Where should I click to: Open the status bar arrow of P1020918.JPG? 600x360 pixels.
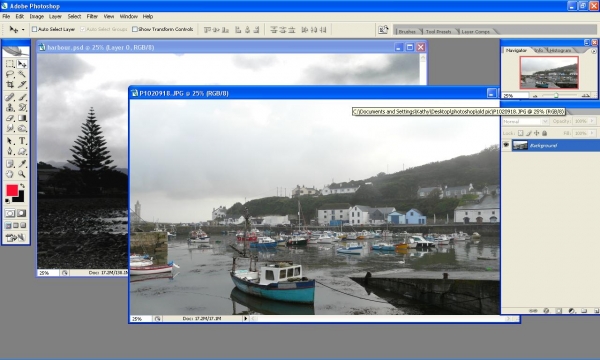(245, 318)
